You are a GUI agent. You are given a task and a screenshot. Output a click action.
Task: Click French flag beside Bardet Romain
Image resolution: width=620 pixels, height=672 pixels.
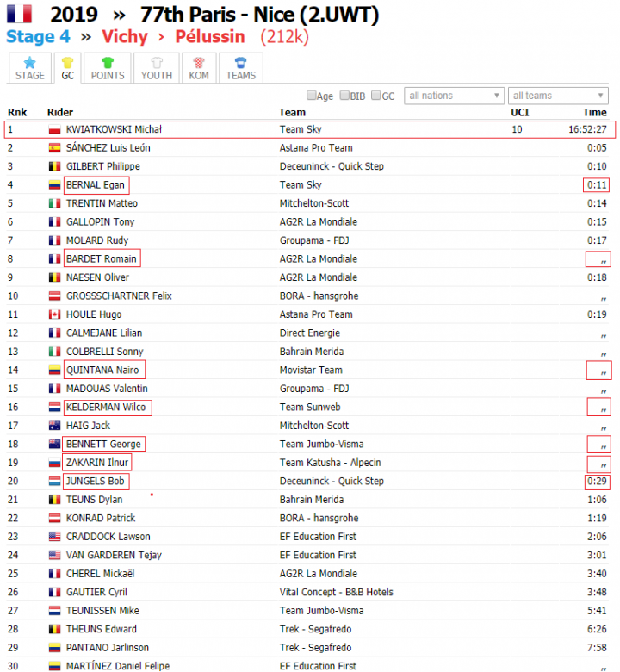[x=54, y=258]
